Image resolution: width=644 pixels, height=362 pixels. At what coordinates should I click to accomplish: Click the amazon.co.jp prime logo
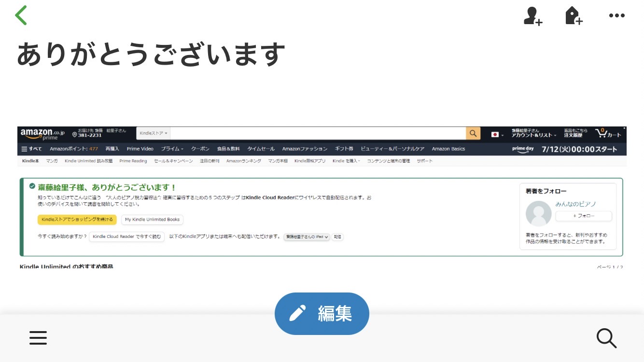point(42,134)
